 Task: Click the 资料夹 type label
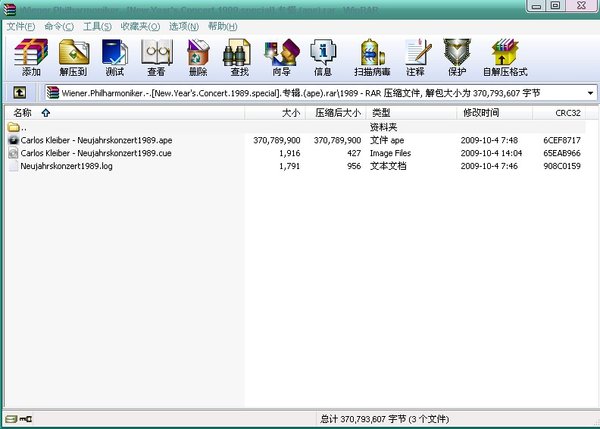click(383, 127)
